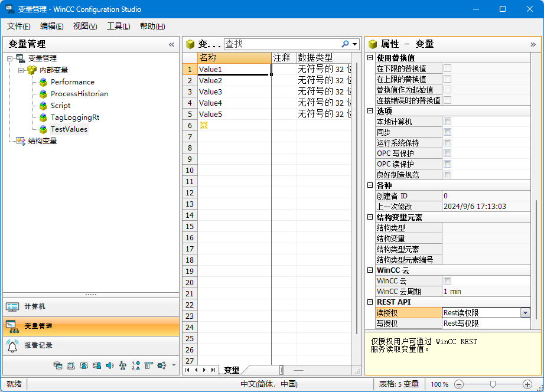Collapse the 变量管理 root node in the tree
The height and width of the screenshot is (392, 544).
(x=9, y=58)
